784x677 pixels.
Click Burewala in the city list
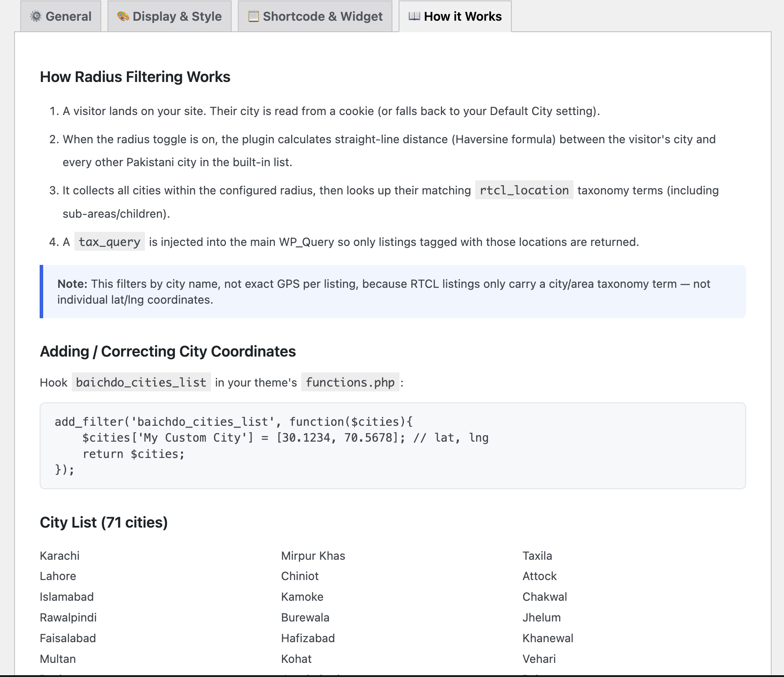click(305, 617)
